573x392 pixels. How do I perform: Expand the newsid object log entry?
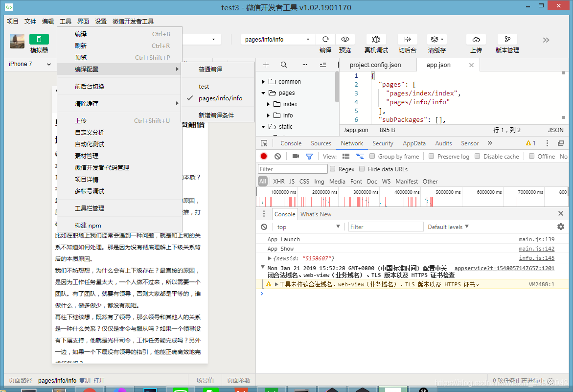(270, 258)
